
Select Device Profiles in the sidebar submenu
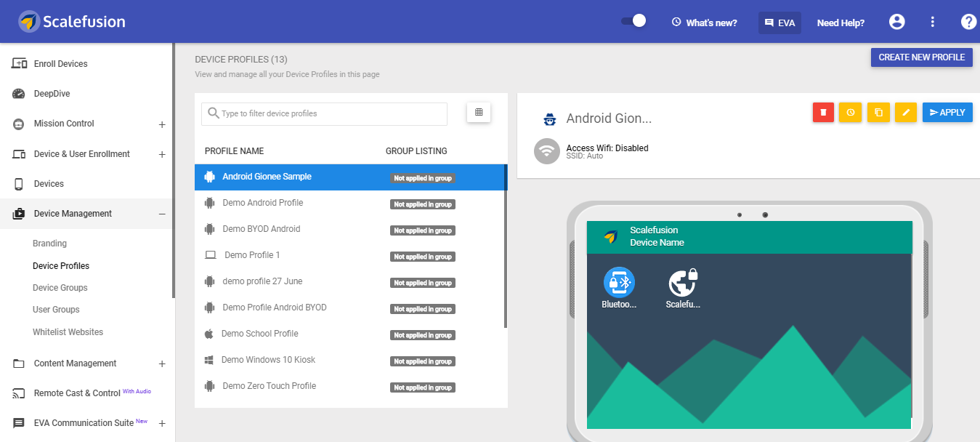click(61, 266)
